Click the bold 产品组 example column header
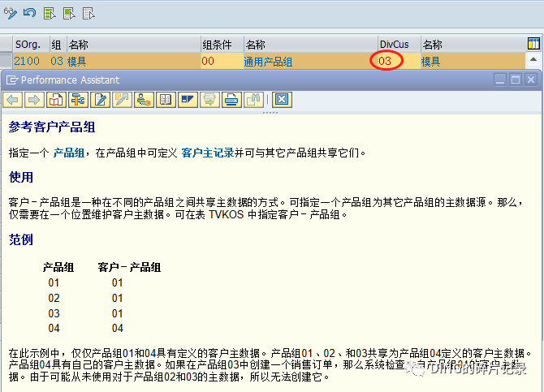544x392 pixels. [x=58, y=268]
